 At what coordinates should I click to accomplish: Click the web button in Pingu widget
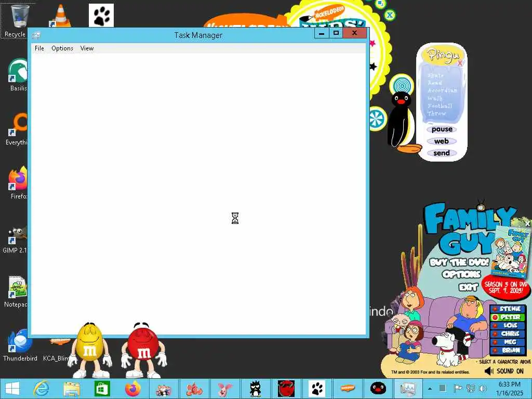[x=442, y=141]
